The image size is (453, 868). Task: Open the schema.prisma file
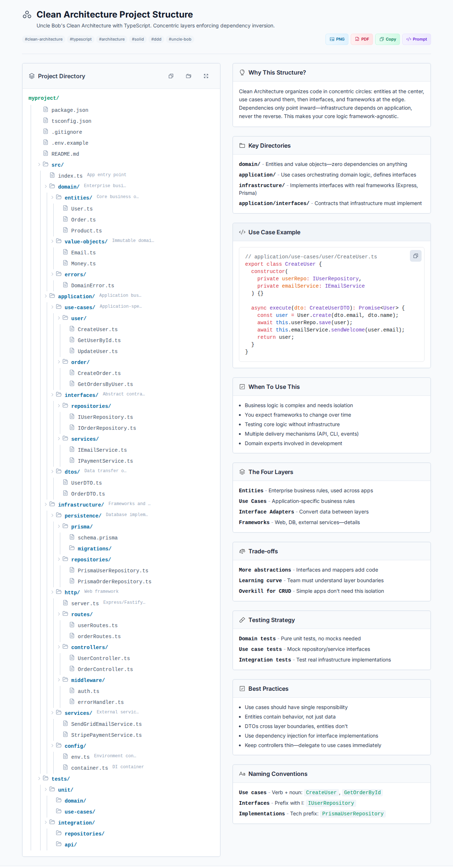click(x=98, y=538)
